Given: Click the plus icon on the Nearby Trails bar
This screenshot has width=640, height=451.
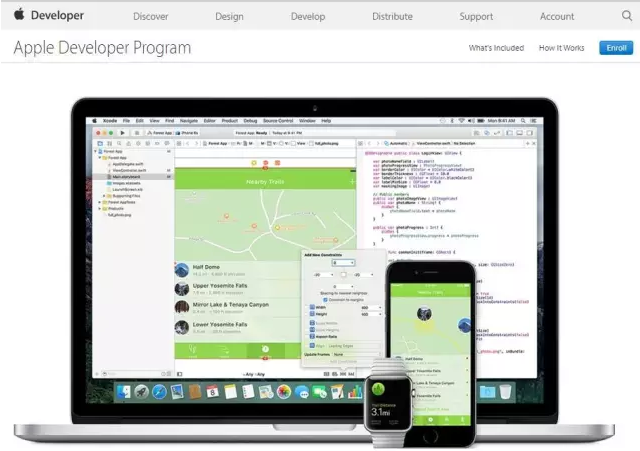Looking at the screenshot, I should (x=352, y=182).
